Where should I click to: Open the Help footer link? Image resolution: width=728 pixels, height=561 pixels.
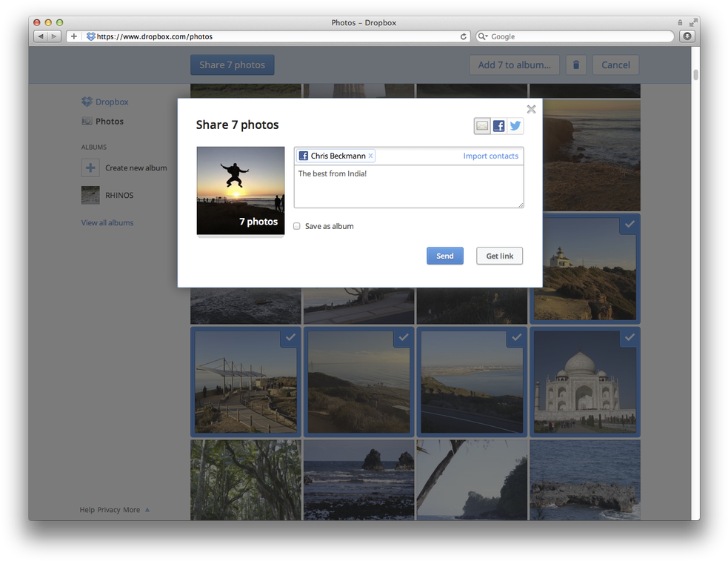pos(87,510)
